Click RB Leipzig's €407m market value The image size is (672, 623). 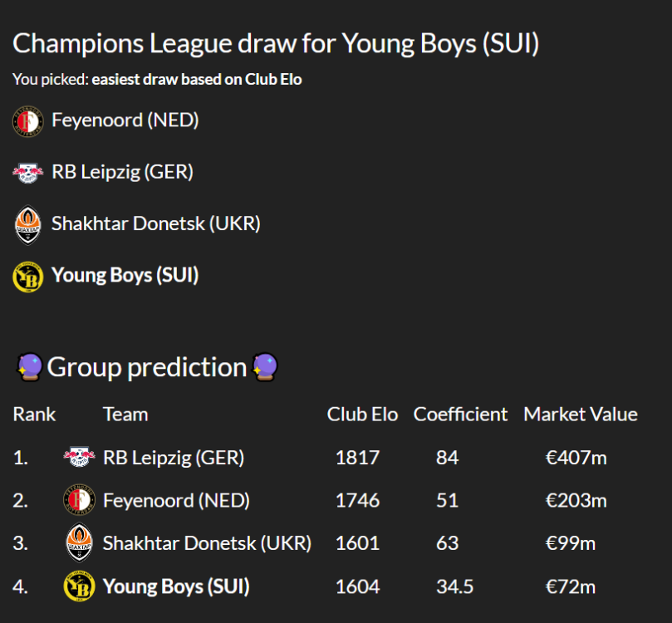pyautogui.click(x=576, y=457)
